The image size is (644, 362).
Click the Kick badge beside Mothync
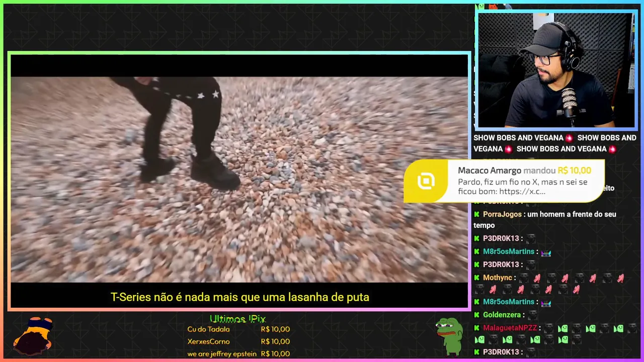point(476,278)
